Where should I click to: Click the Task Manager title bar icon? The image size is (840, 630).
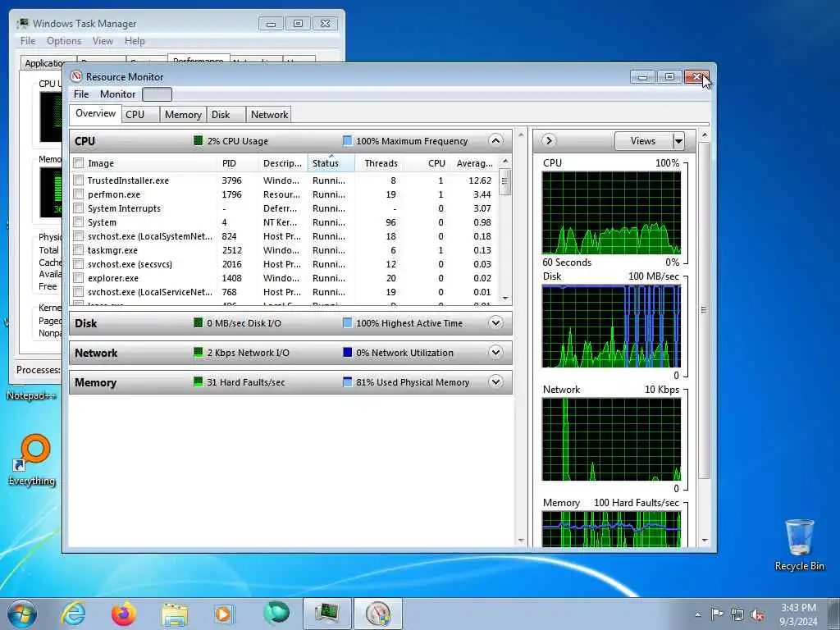[23, 23]
